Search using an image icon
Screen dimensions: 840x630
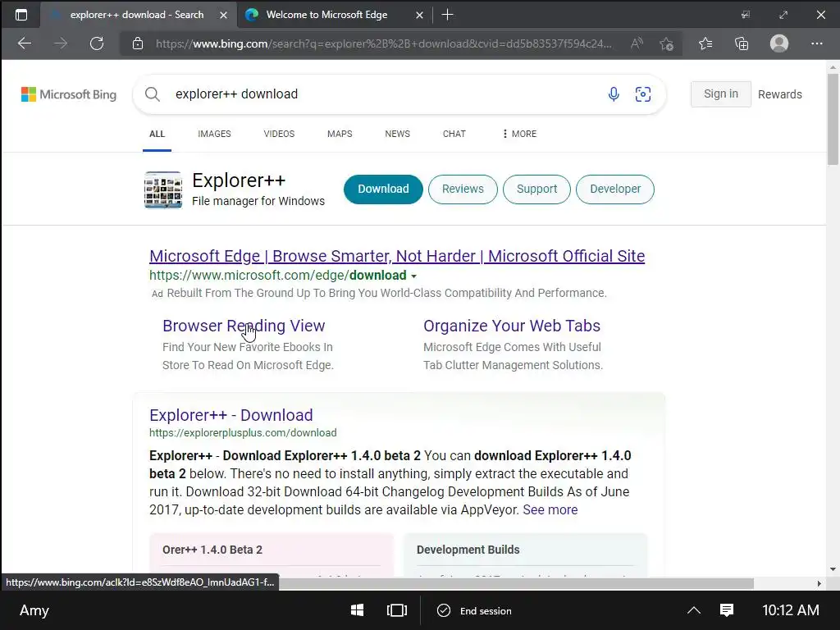(x=643, y=94)
